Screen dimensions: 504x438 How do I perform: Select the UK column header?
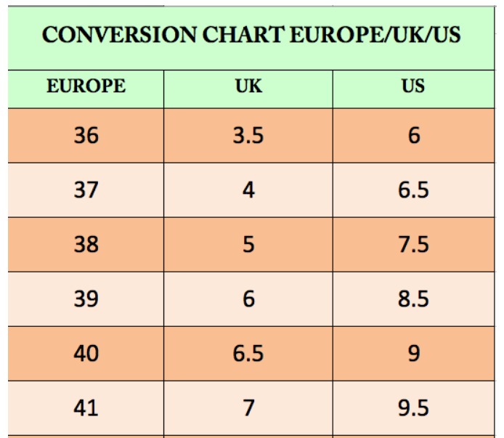248,86
